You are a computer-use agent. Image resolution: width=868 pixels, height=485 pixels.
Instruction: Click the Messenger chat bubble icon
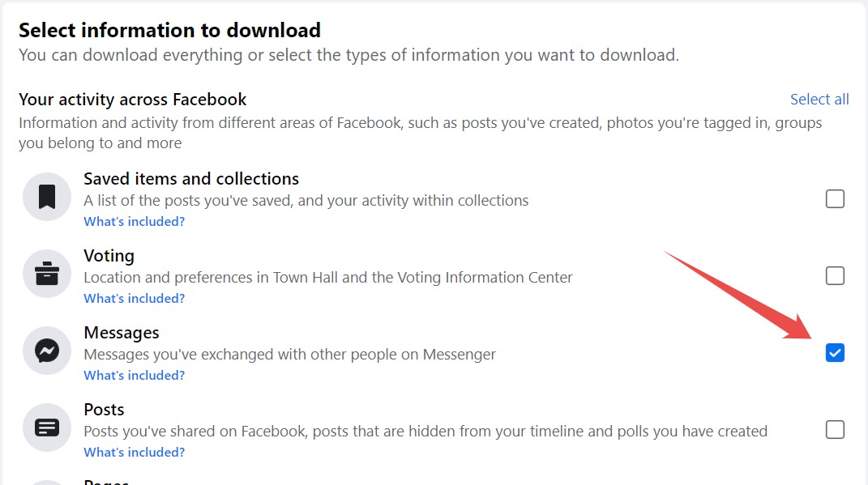tap(46, 350)
